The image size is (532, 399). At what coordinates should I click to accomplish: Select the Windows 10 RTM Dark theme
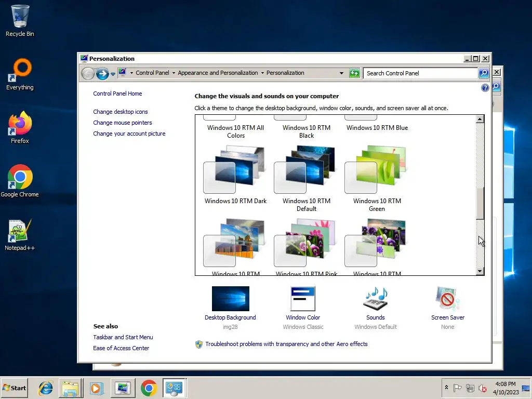[x=235, y=175]
